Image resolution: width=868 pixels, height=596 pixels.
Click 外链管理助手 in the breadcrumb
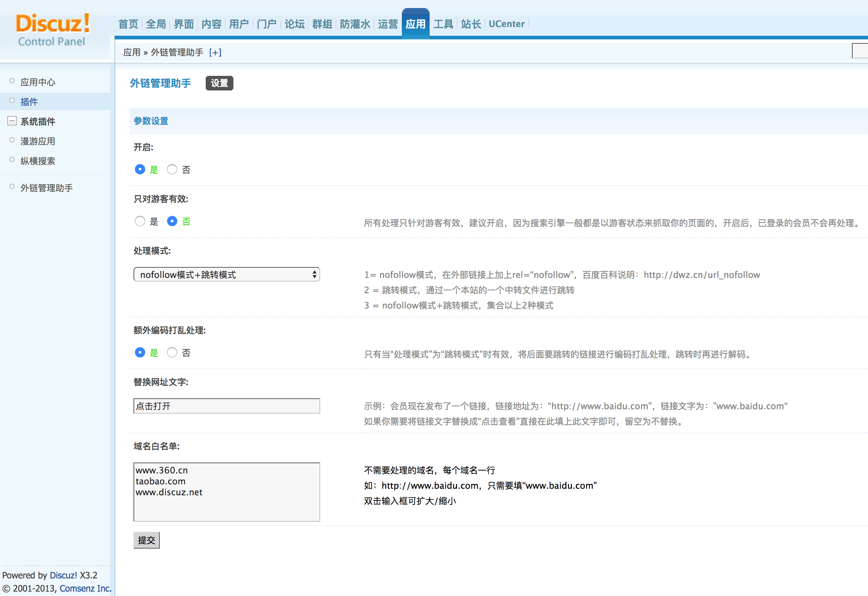tap(177, 53)
